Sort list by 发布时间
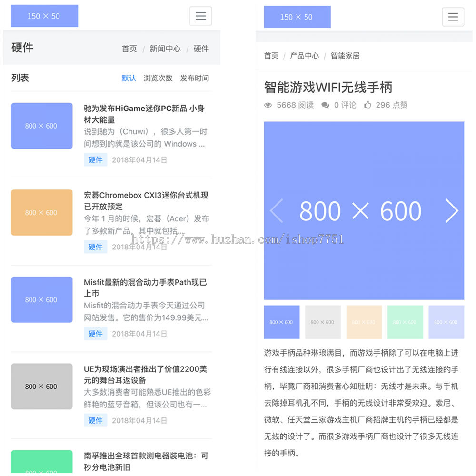The image size is (476, 476). tap(195, 79)
